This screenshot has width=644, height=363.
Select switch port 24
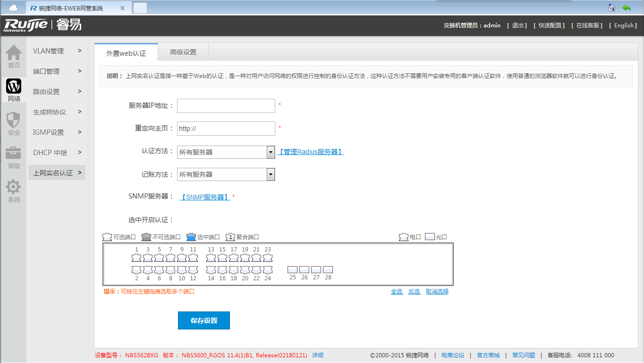click(x=268, y=270)
